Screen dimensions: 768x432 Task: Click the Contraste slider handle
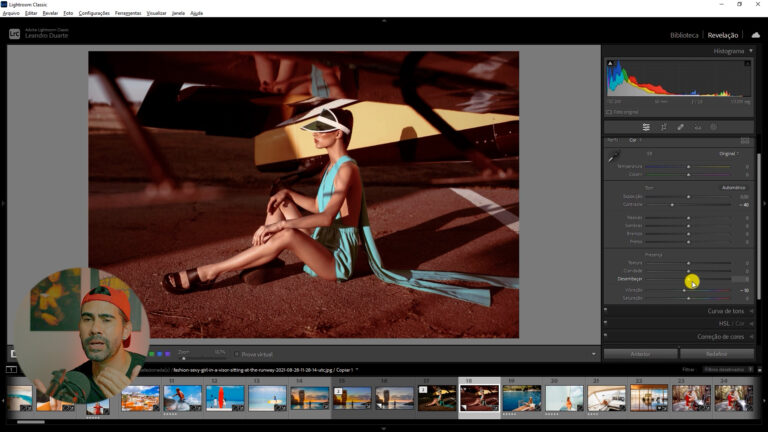[x=672, y=204]
